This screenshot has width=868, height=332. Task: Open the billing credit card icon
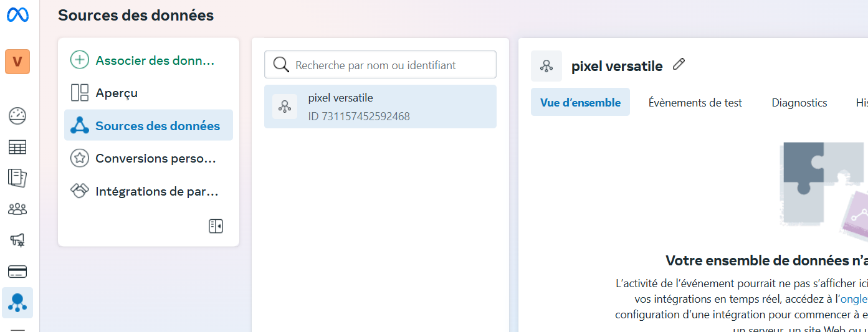pos(17,272)
